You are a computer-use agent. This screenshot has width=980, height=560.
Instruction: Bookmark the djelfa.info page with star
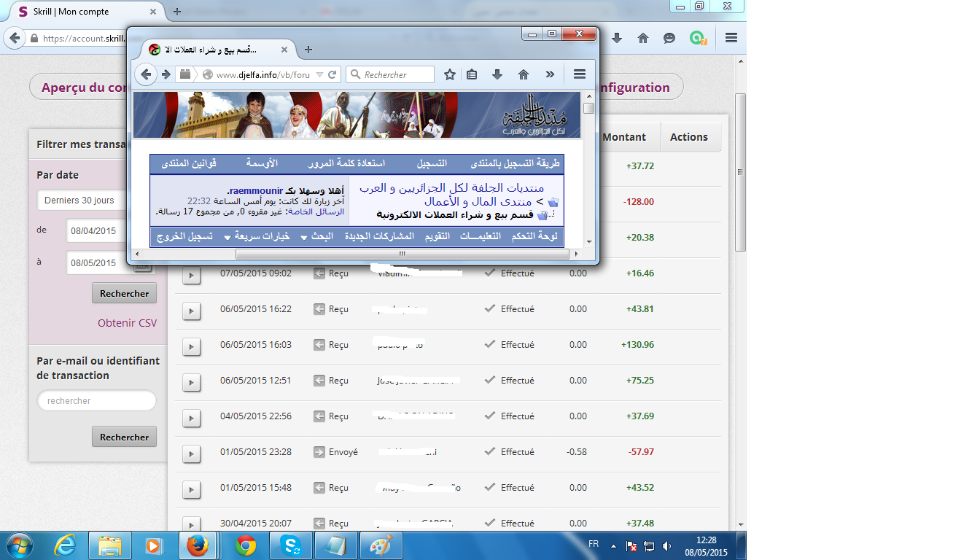pos(450,74)
